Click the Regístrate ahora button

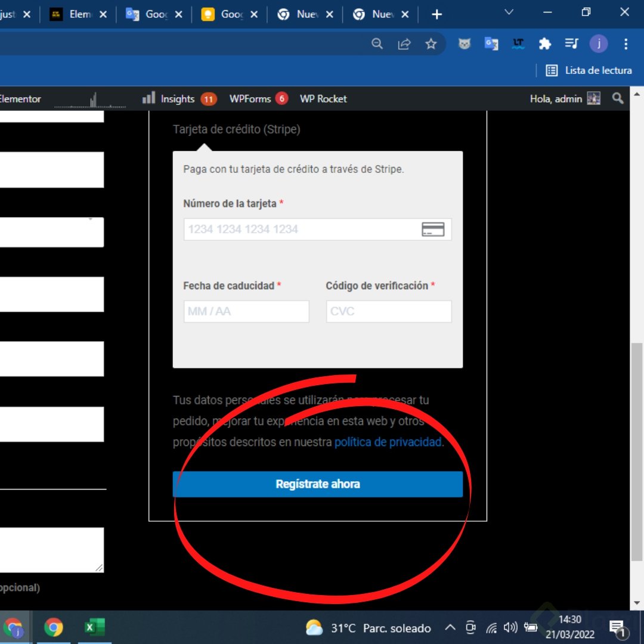pyautogui.click(x=317, y=484)
